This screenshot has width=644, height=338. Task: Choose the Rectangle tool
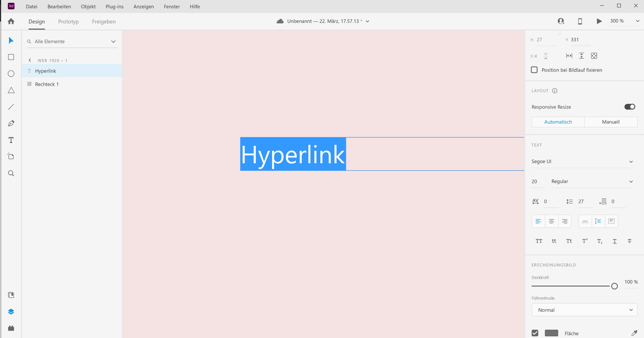11,57
